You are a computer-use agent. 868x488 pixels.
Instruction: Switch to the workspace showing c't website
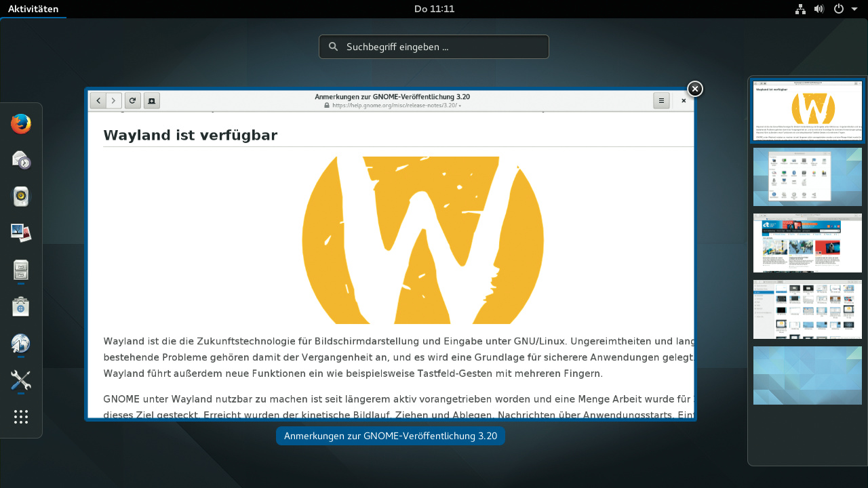[x=807, y=243]
